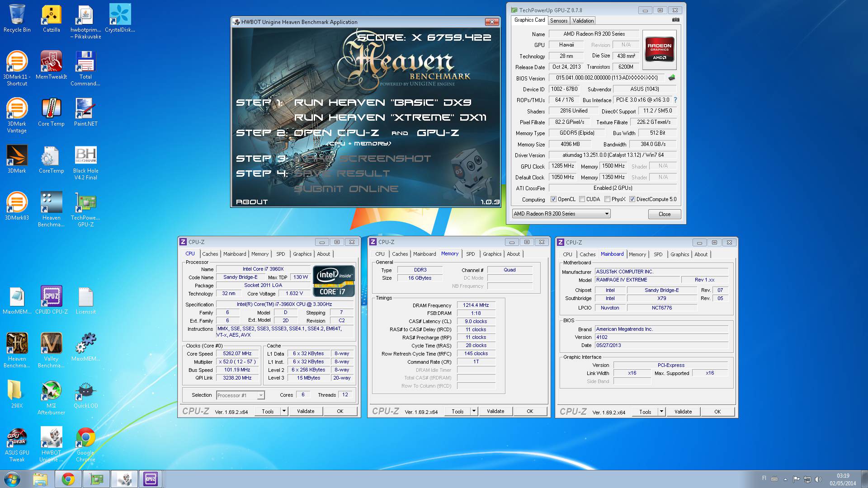Switch to GPU-Z Validation tab
The height and width of the screenshot is (488, 868).
[583, 21]
